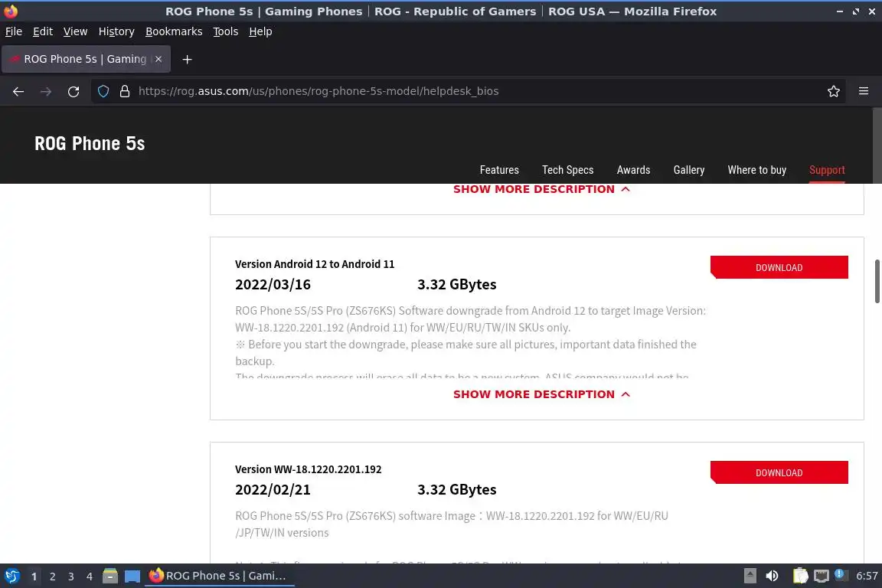Click Version WW-18.1220.2201.192 heading
This screenshot has height=588, width=882.
point(309,469)
